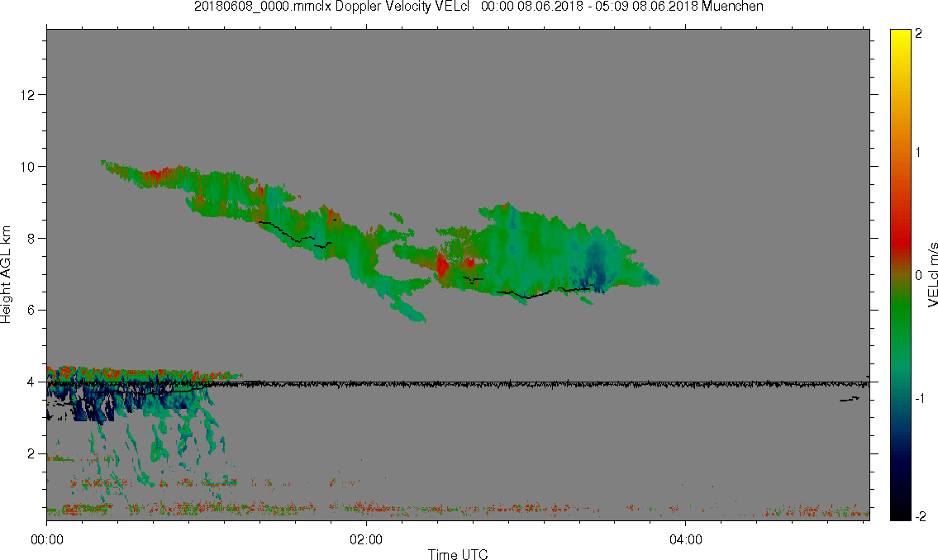The image size is (938, 560).
Task: Click the 4 km height tick label
Action: pyautogui.click(x=31, y=382)
